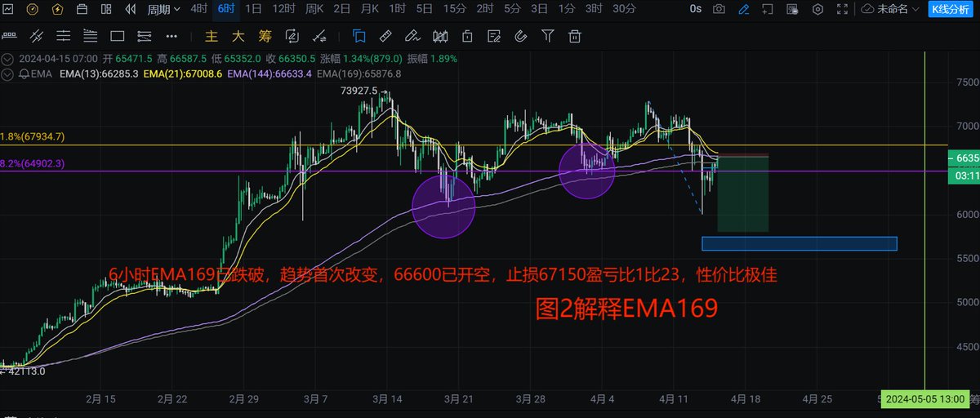This screenshot has height=418, width=980.
Task: Click the 大 large-order indicator button
Action: point(238,37)
